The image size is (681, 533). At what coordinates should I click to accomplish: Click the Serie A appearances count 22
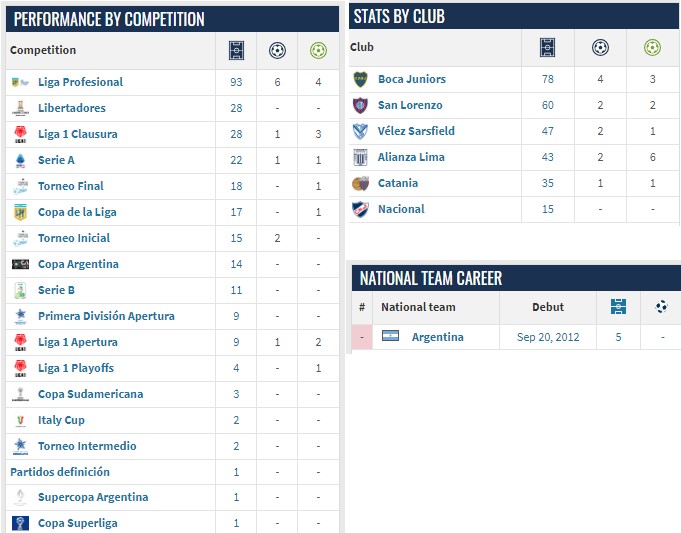click(236, 160)
